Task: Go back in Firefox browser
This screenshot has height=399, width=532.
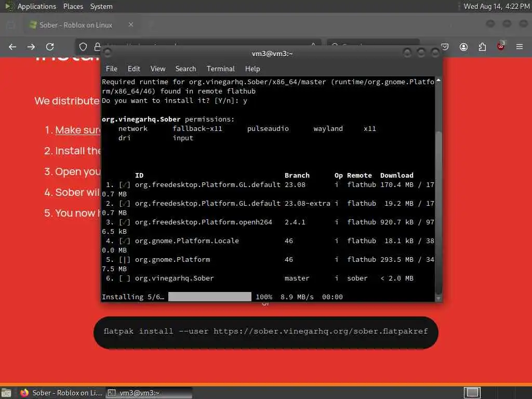Action: [12, 47]
